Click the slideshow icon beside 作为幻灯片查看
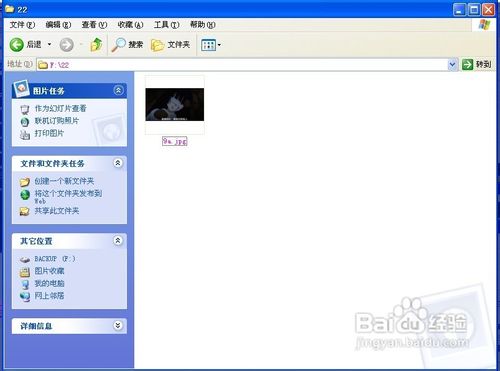This screenshot has width=500, height=371. point(25,109)
